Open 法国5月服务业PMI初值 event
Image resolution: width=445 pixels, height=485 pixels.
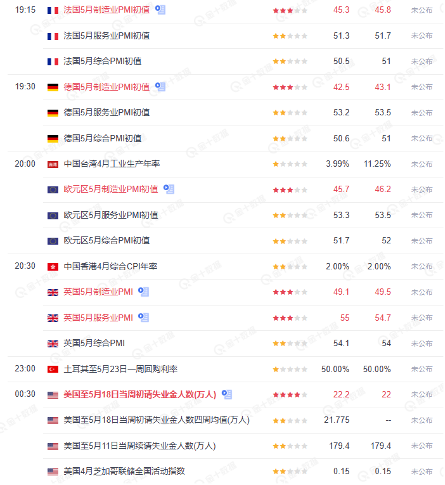click(107, 36)
